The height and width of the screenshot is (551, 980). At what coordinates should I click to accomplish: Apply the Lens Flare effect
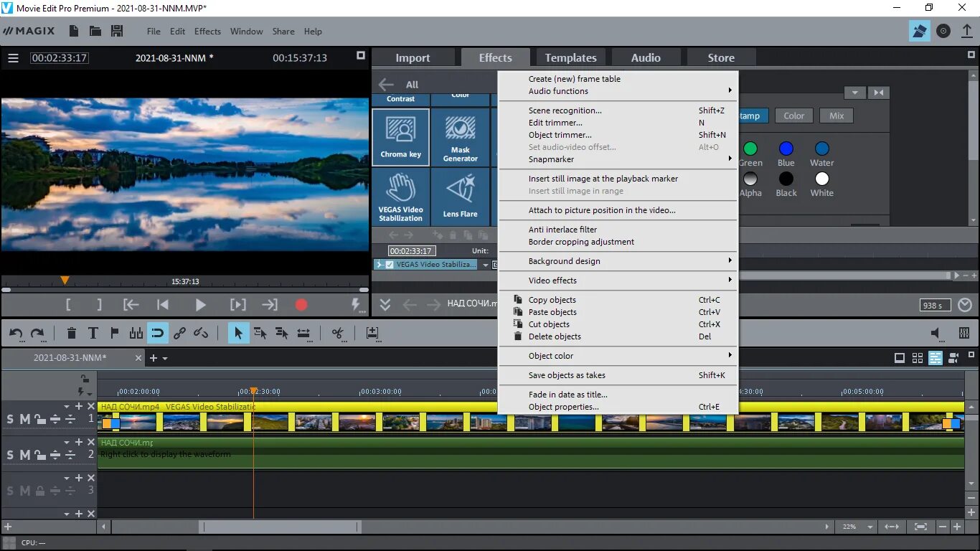point(459,196)
